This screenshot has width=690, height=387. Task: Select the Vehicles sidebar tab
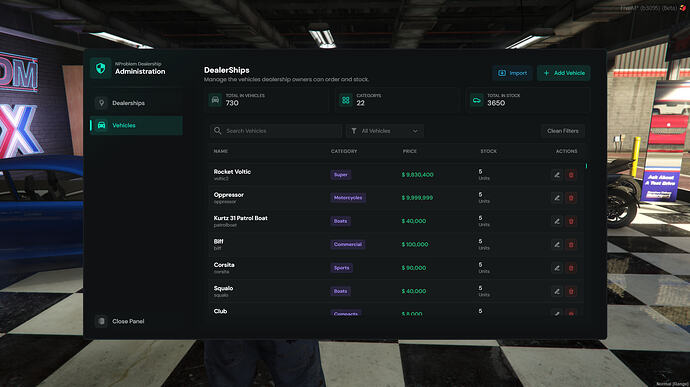[x=136, y=125]
